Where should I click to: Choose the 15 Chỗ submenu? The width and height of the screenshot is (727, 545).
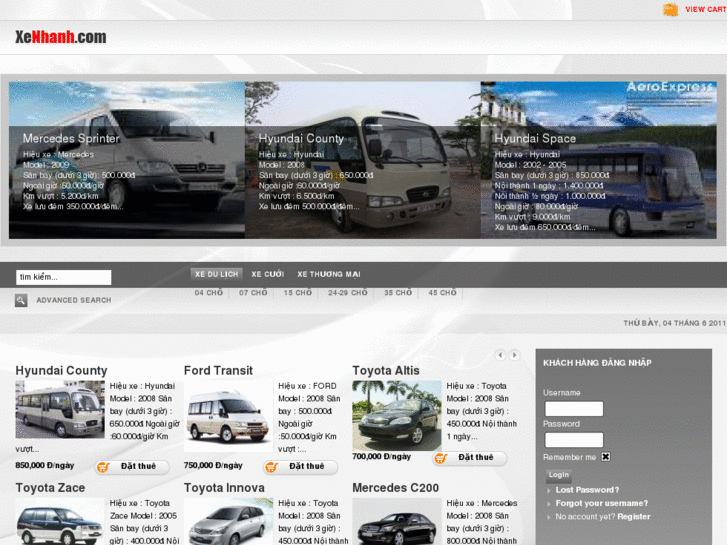pos(298,293)
